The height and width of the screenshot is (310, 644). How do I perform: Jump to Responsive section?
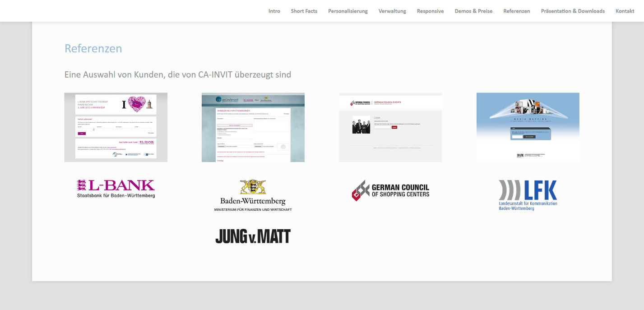(x=430, y=11)
